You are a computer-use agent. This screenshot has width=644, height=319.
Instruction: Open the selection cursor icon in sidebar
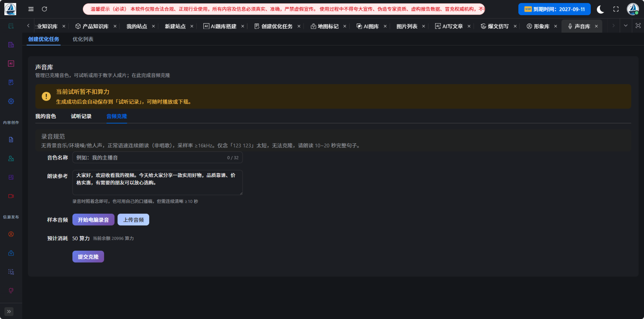point(11,272)
